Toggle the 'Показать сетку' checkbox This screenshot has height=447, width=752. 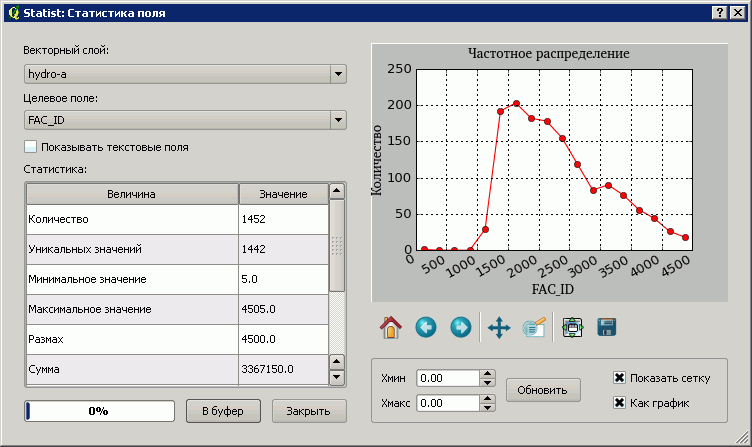(620, 379)
